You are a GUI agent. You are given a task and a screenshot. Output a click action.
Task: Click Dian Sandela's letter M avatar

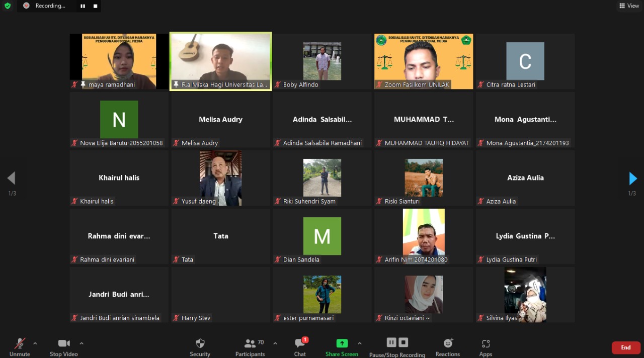[x=322, y=236]
